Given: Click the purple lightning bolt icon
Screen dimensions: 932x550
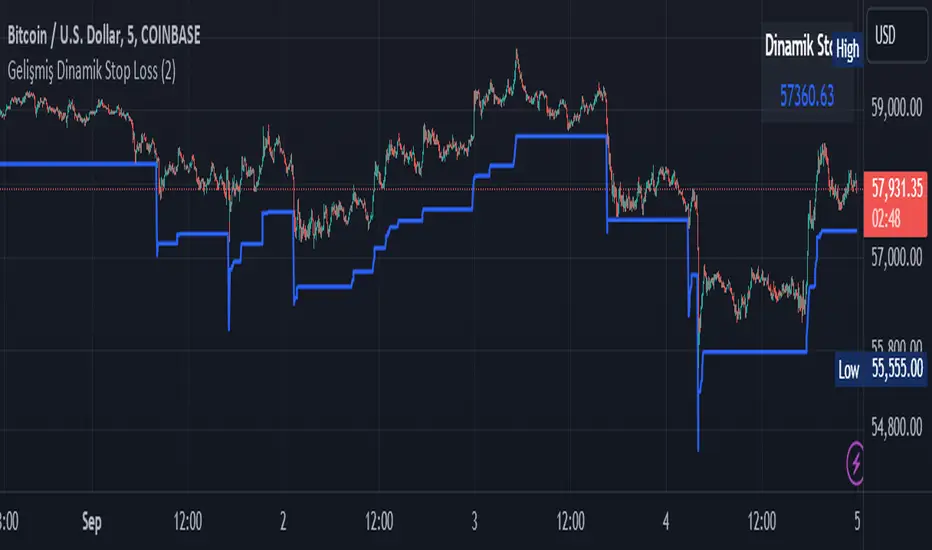Looking at the screenshot, I should (x=856, y=461).
